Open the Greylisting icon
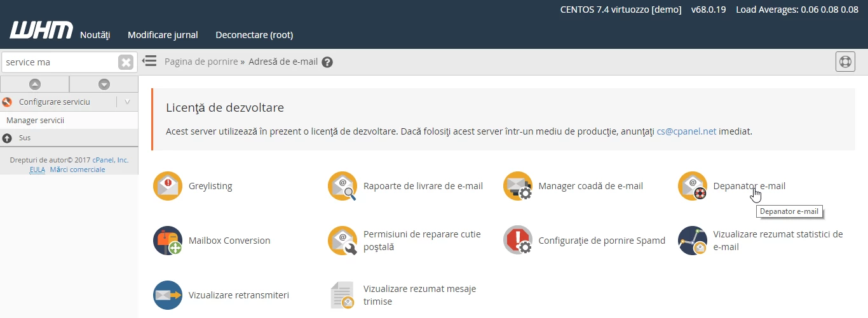Image resolution: width=868 pixels, height=318 pixels. (168, 186)
